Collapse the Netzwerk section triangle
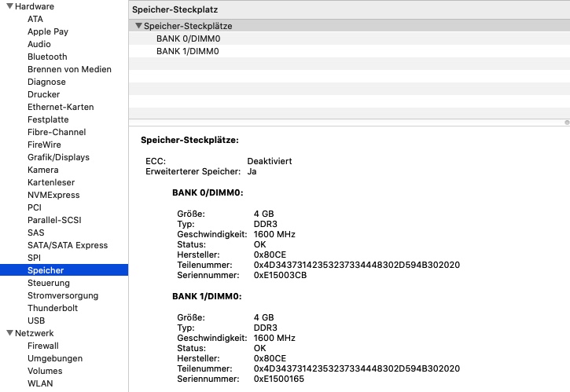The image size is (570, 392). point(9,333)
